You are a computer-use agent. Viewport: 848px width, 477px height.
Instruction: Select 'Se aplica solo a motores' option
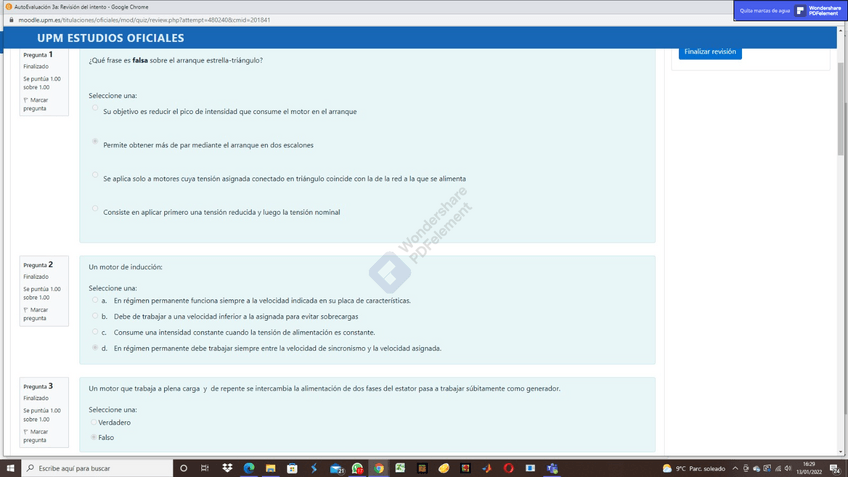(x=95, y=175)
